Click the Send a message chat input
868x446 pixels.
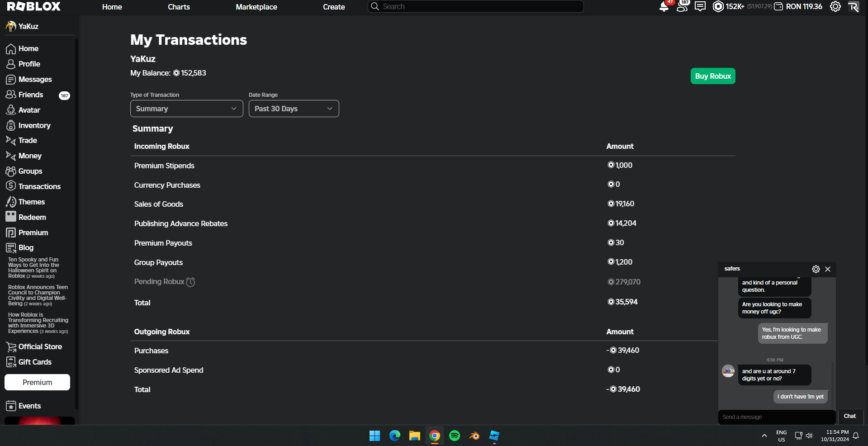[x=777, y=417]
